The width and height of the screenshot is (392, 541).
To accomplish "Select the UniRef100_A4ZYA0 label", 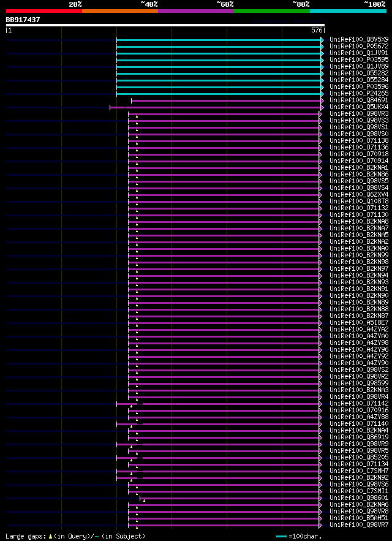I will [x=359, y=336].
